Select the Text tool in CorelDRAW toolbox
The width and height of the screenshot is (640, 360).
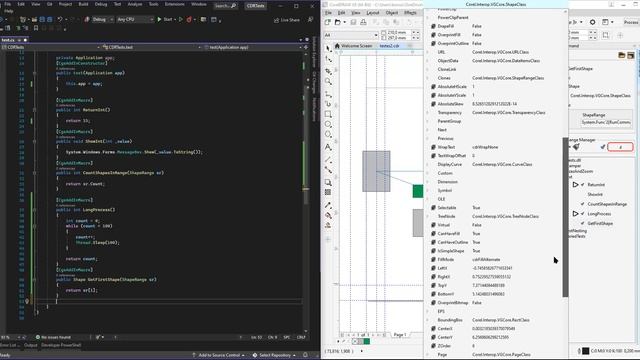tap(328, 147)
